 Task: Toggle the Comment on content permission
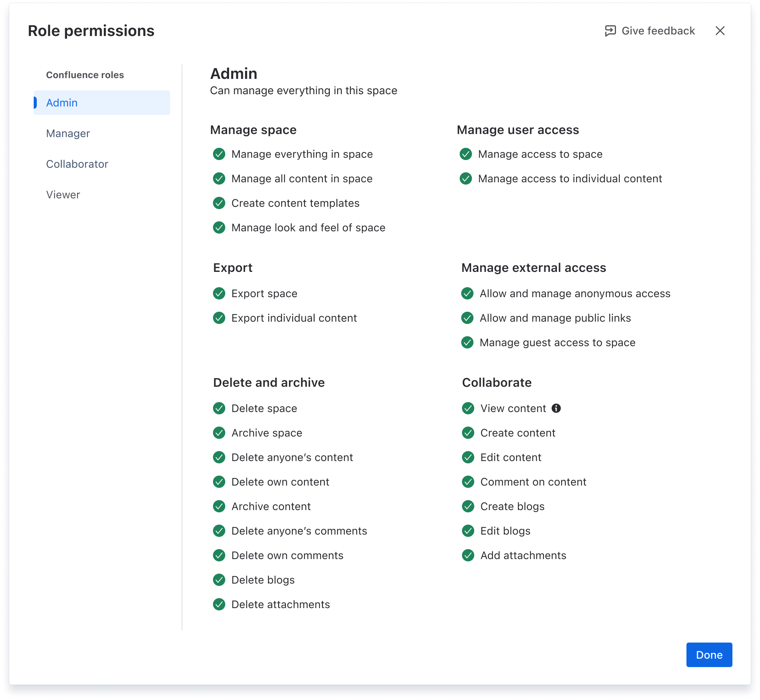[x=468, y=482]
